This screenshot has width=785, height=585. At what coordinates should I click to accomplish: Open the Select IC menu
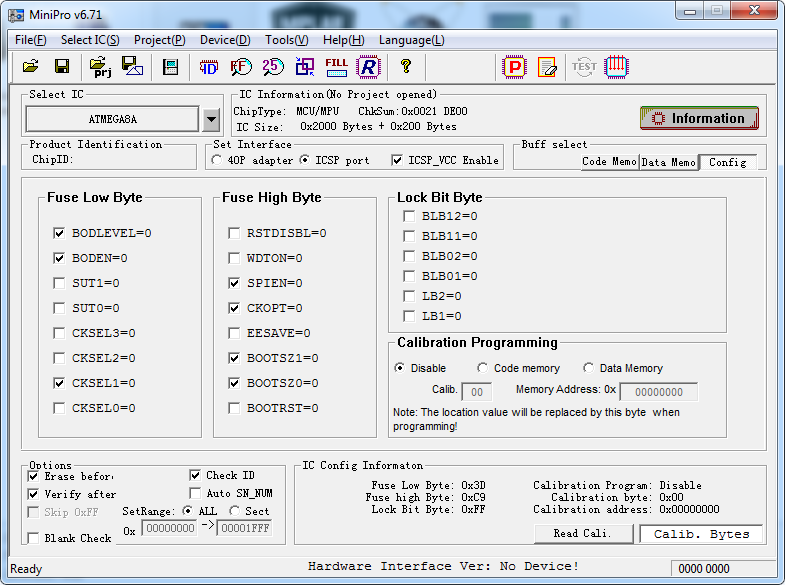tap(90, 40)
